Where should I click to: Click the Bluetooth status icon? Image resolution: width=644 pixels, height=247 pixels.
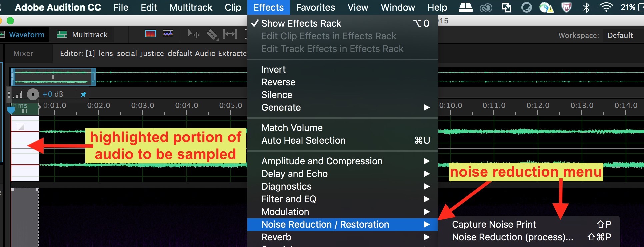[586, 7]
